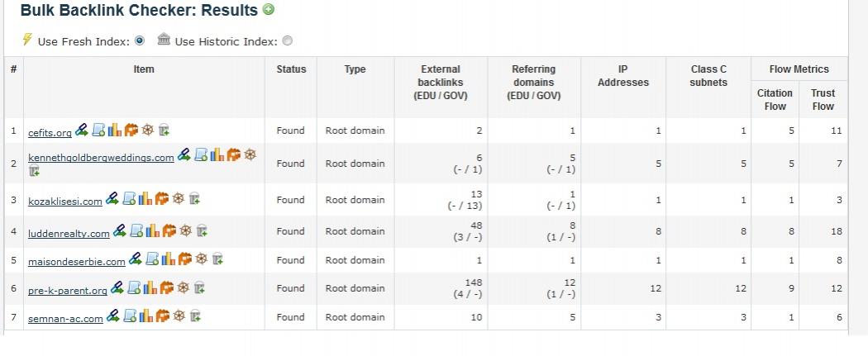Select the Use Historic Index radio button
This screenshot has height=356, width=868.
coord(288,41)
